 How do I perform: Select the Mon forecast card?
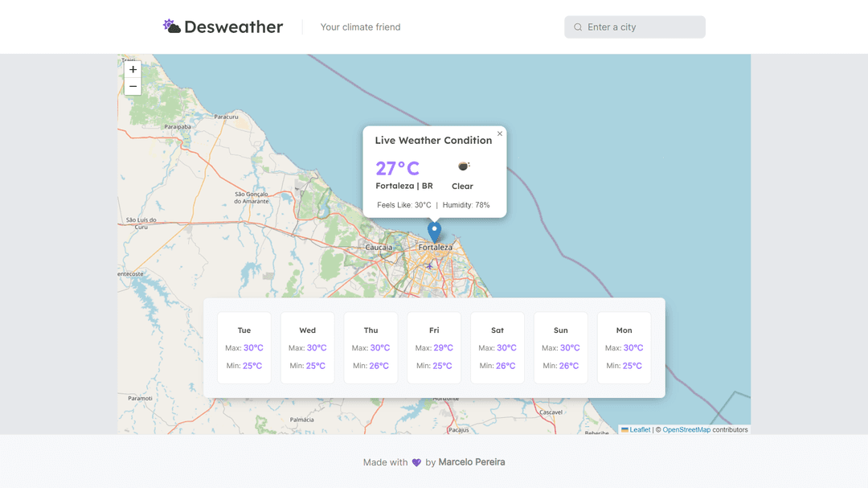(624, 348)
